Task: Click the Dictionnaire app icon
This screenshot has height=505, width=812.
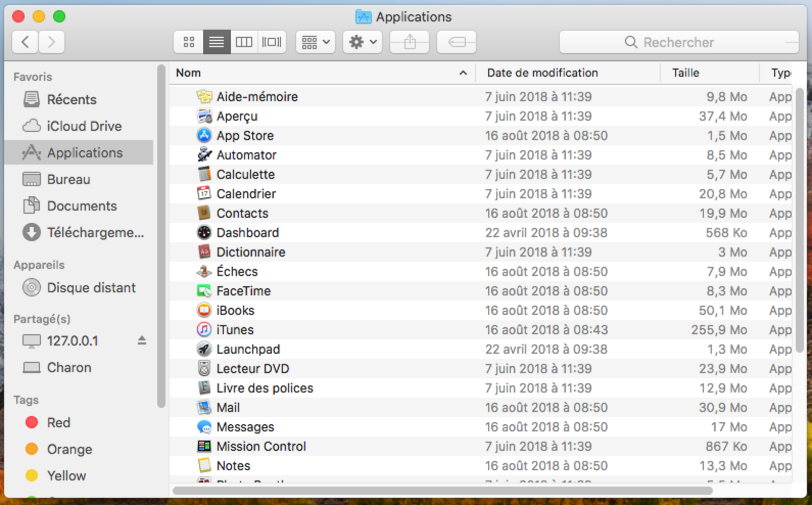Action: [x=204, y=252]
